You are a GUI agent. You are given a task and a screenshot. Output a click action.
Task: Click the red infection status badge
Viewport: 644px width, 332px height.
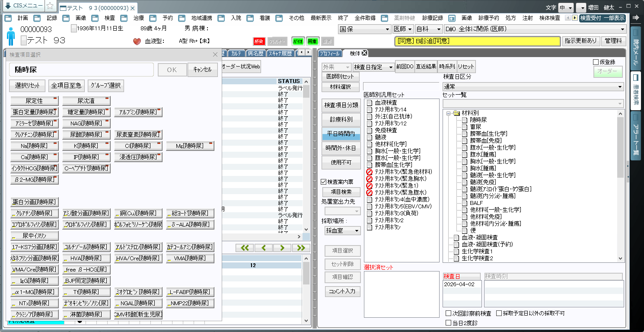tap(258, 41)
